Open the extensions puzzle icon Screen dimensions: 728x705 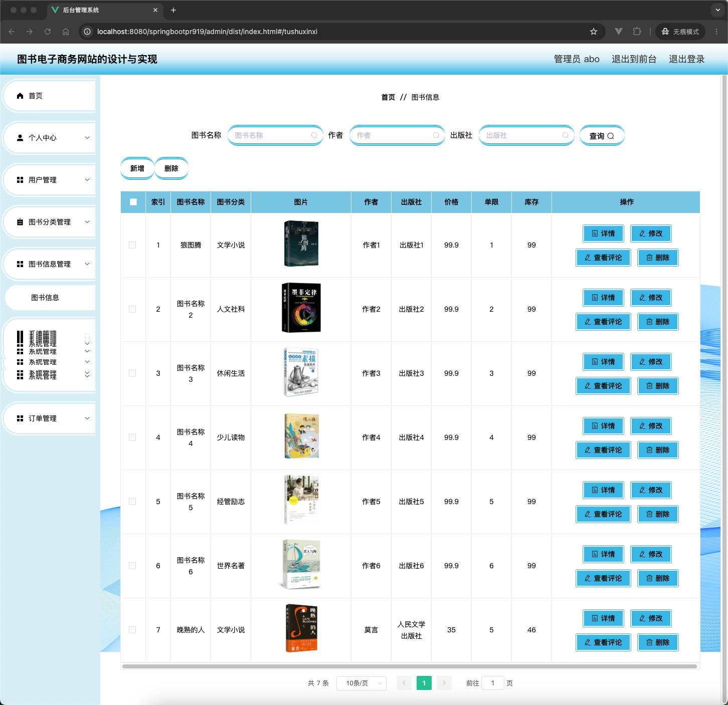tap(637, 32)
